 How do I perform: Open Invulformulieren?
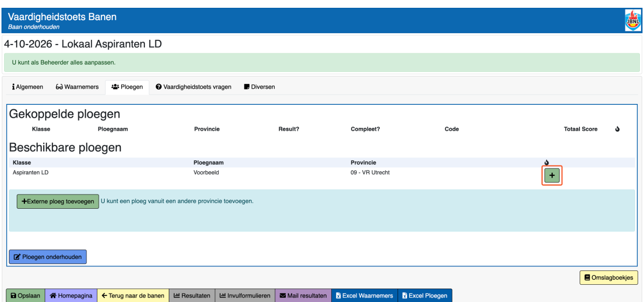245,295
